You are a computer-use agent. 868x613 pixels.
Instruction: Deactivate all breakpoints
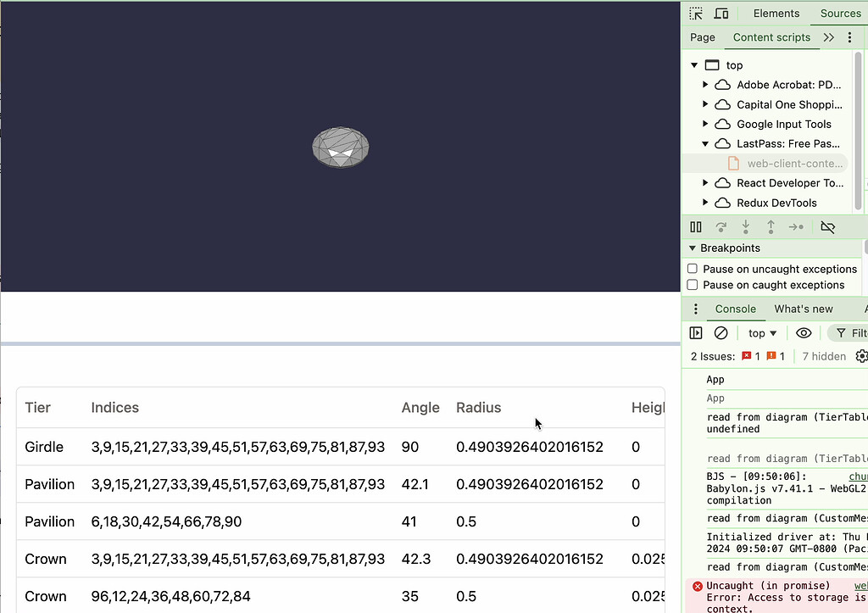click(828, 226)
